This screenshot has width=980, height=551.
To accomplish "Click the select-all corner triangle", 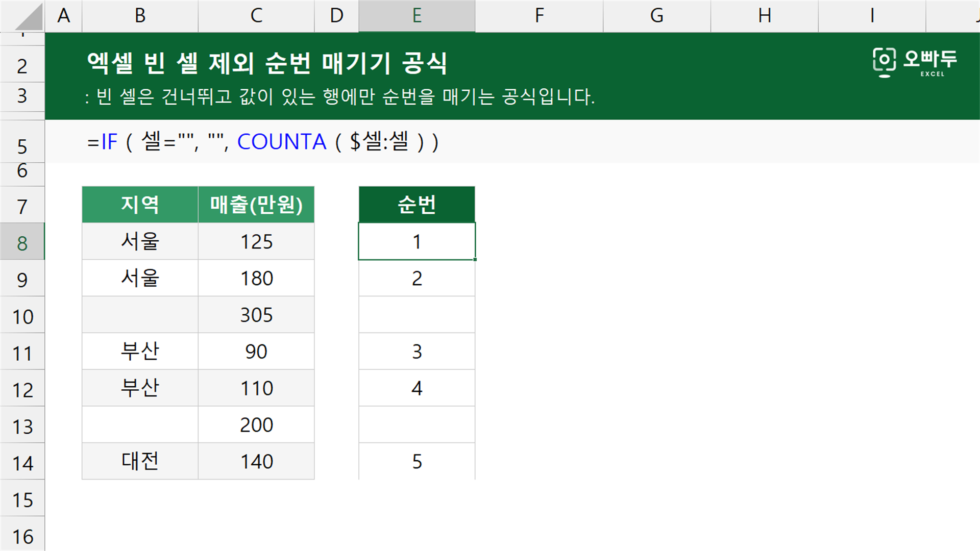I will tap(30, 17).
